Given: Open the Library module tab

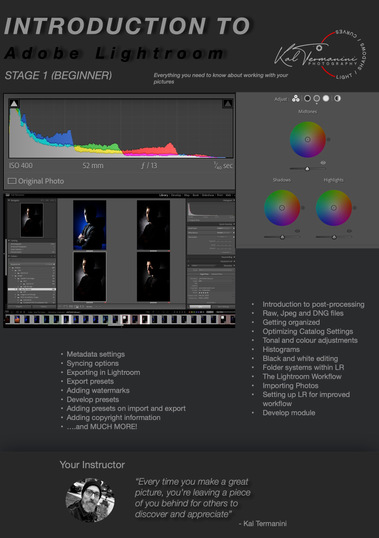Looking at the screenshot, I should (x=163, y=195).
